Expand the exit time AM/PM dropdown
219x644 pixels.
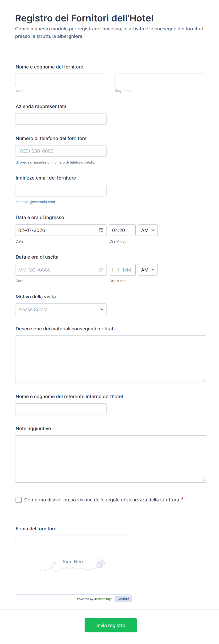click(x=148, y=270)
